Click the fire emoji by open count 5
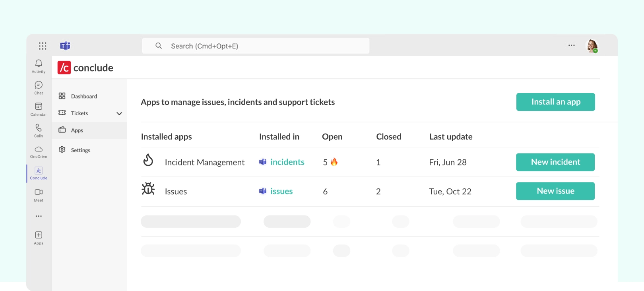This screenshot has height=291, width=644. pyautogui.click(x=334, y=161)
